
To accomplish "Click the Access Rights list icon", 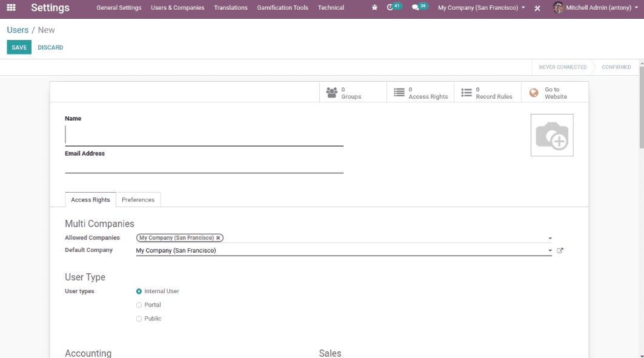I will 399,92.
